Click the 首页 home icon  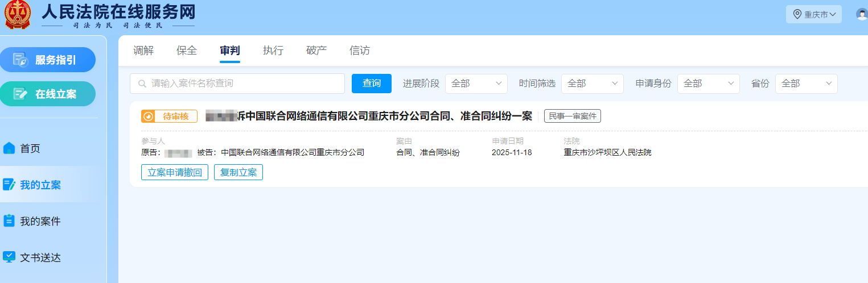pyautogui.click(x=9, y=148)
